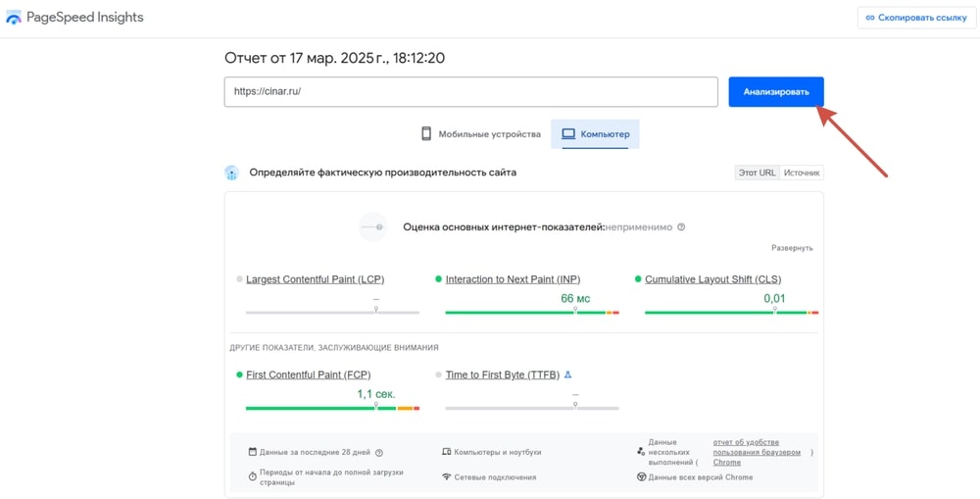
Task: Click the assessment gauge icon beside Оценка основных
Action: pos(373,227)
